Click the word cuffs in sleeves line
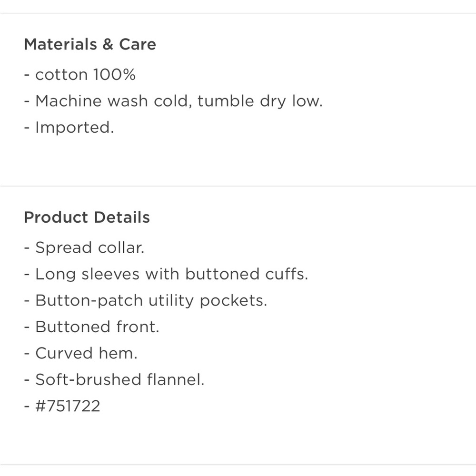Viewport: 476px width, 476px height. [x=287, y=274]
